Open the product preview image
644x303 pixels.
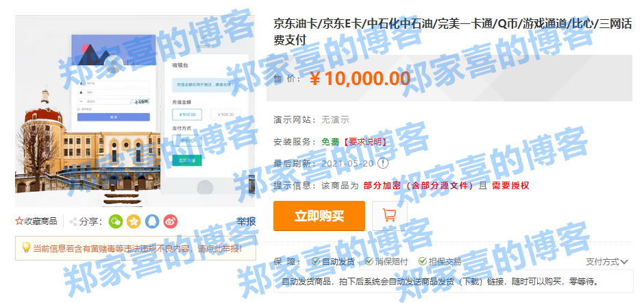pos(135,111)
